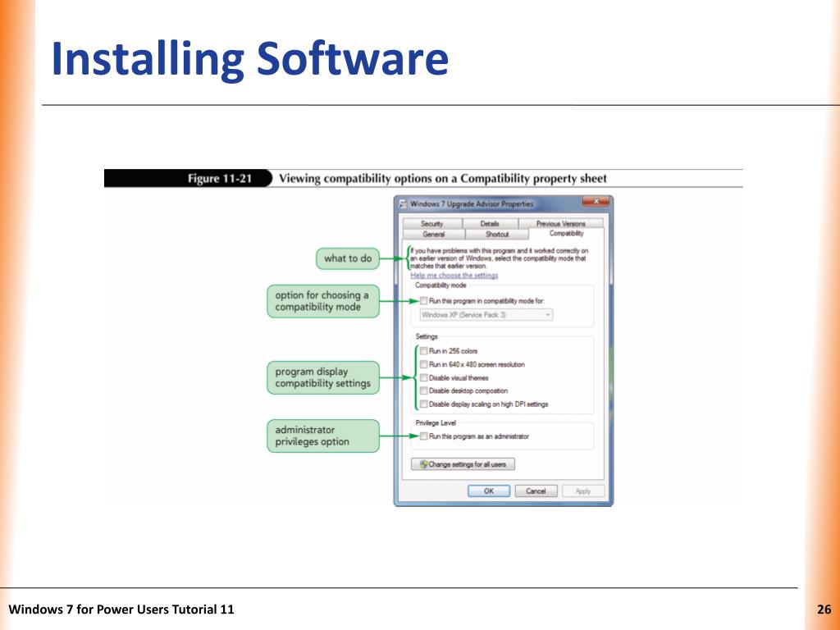Switch to the Shortcut tab
This screenshot has width=840, height=630.
496,234
